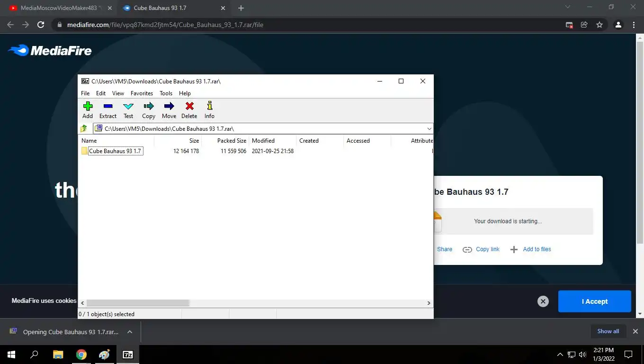Click Add to files on MediaFire
Screen dimensions: 644x364
530,249
